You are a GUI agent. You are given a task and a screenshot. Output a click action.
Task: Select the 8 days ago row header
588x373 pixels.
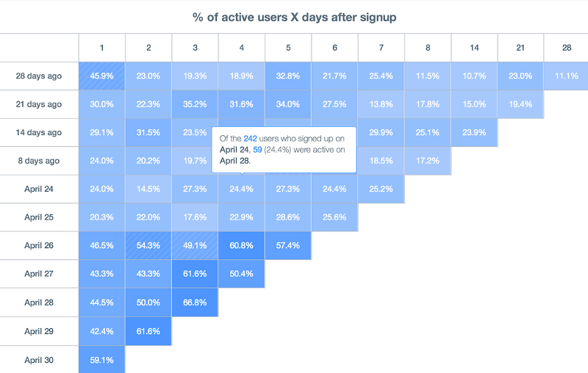coord(39,161)
